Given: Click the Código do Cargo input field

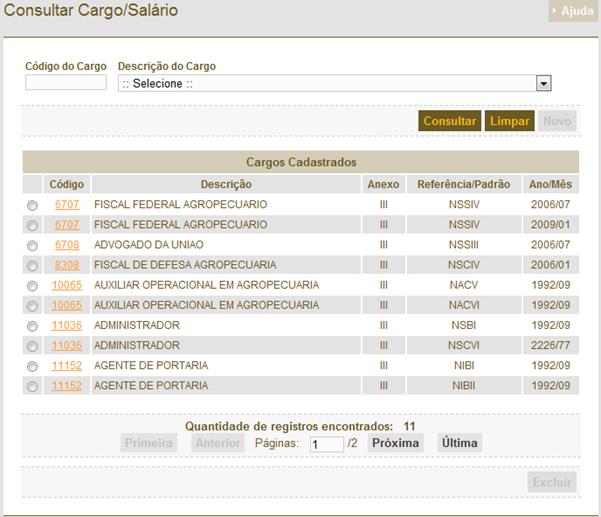Looking at the screenshot, I should pyautogui.click(x=65, y=83).
